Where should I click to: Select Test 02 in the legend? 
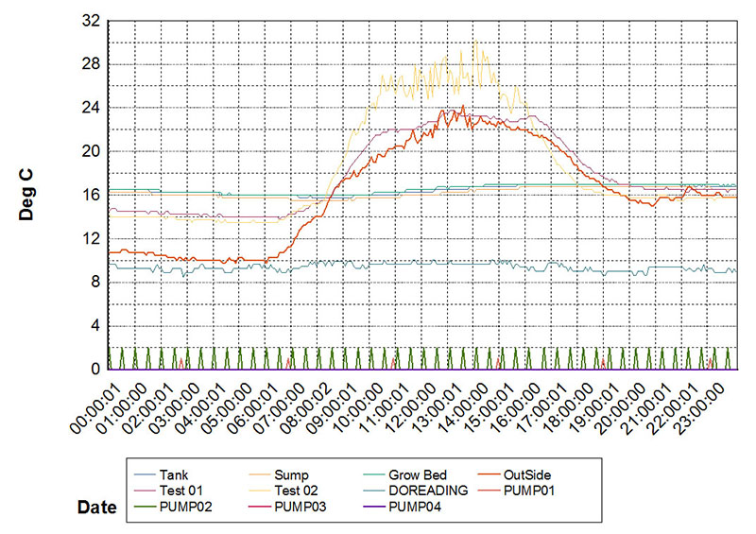(293, 491)
